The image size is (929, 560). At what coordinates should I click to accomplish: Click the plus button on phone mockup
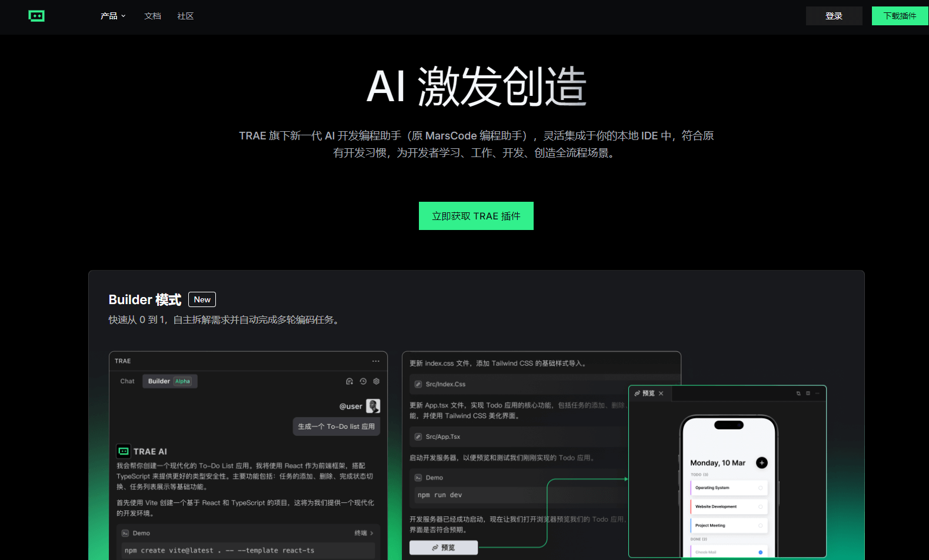coord(762,463)
